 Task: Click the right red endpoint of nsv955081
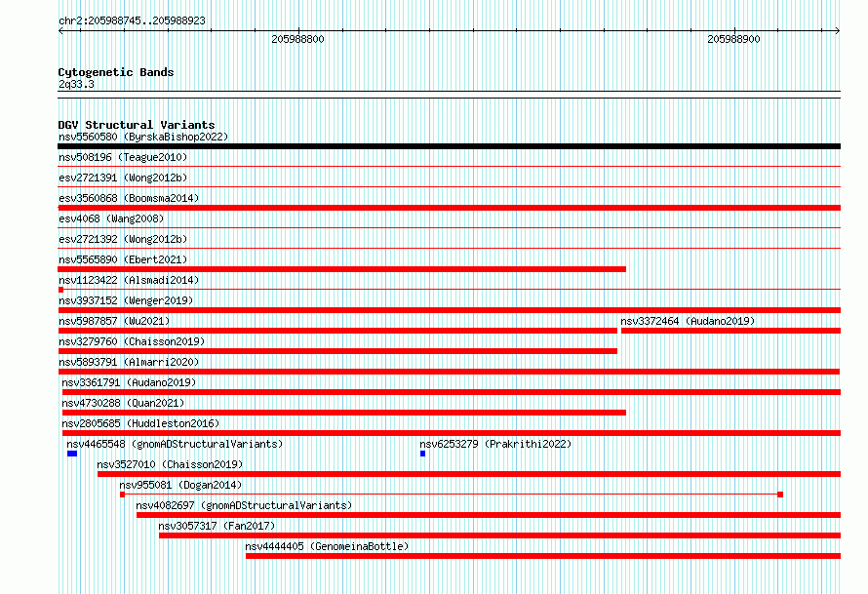tap(780, 495)
